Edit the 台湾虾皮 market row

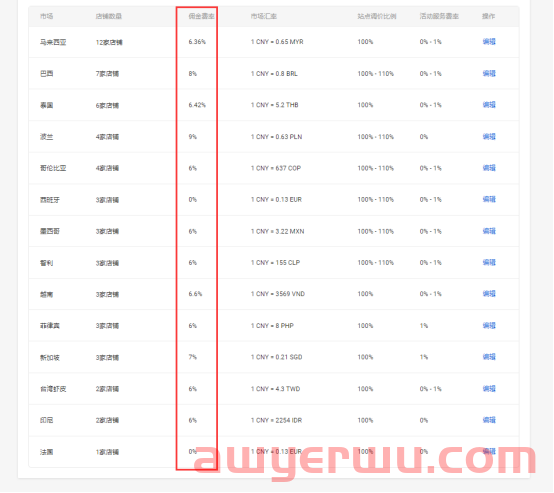coord(489,389)
